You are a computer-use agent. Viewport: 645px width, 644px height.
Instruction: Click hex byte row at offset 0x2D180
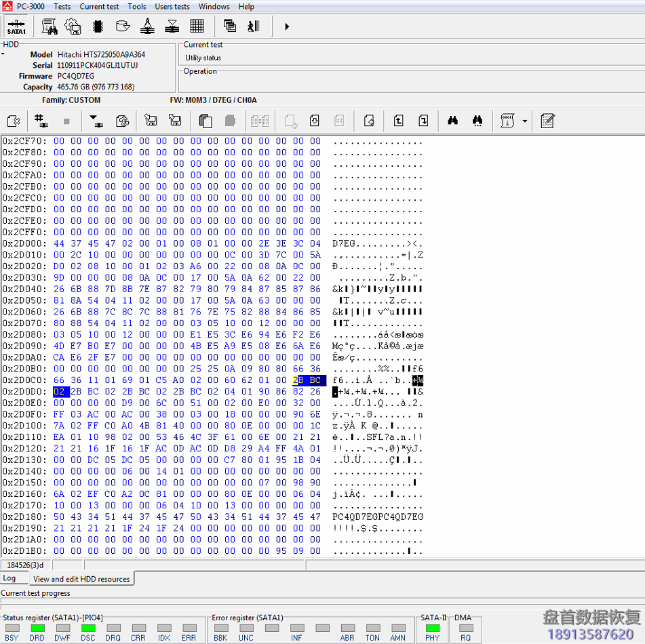pyautogui.click(x=187, y=517)
